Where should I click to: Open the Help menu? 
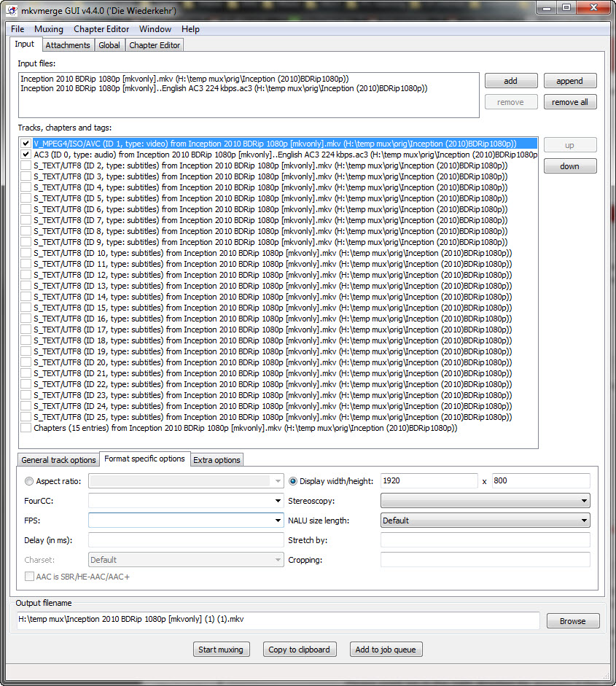(x=190, y=29)
